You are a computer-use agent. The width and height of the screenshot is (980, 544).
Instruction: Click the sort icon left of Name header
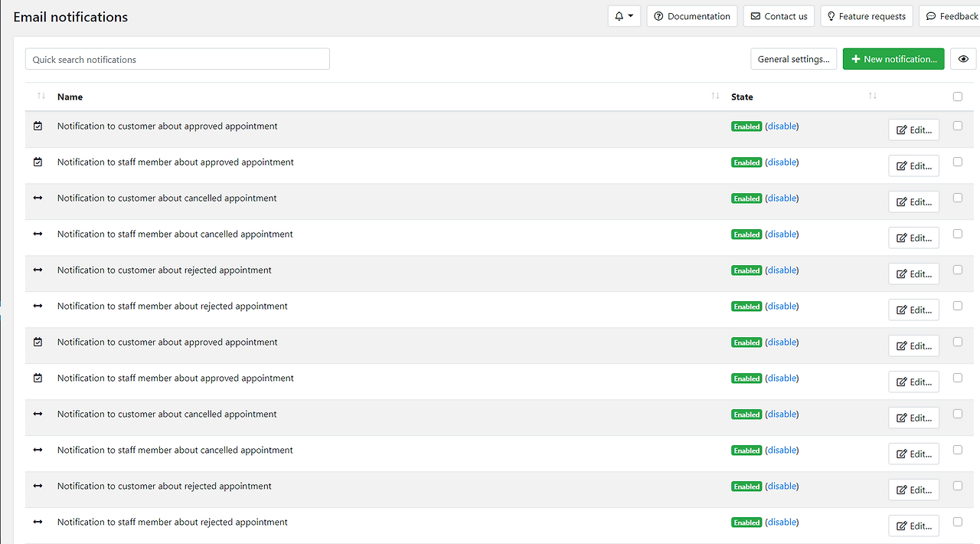click(41, 96)
